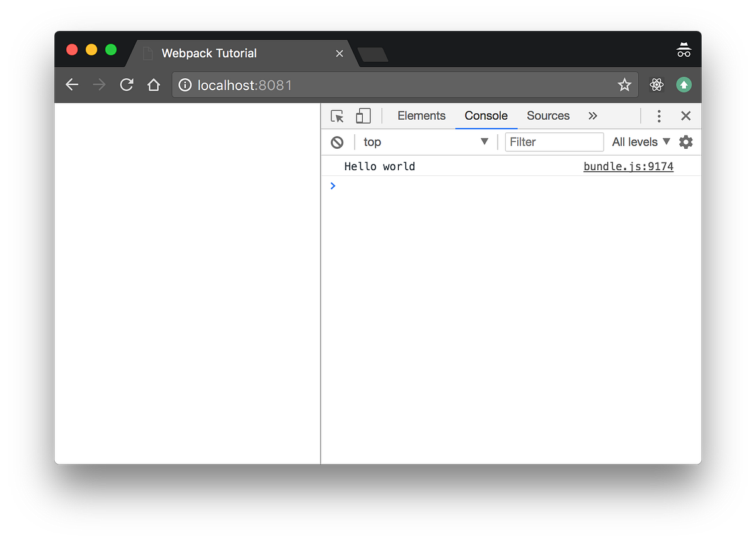Show more DevTools tabs
The width and height of the screenshot is (756, 542).
592,116
